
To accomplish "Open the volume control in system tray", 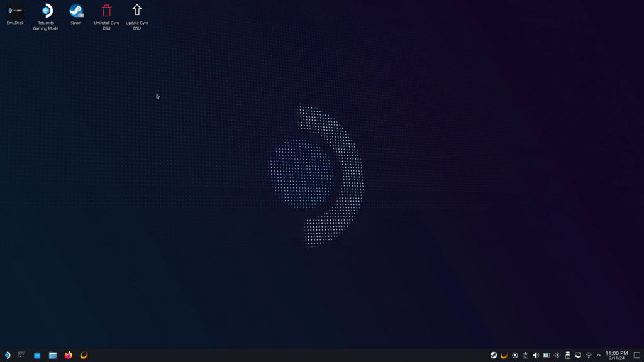I will [536, 355].
